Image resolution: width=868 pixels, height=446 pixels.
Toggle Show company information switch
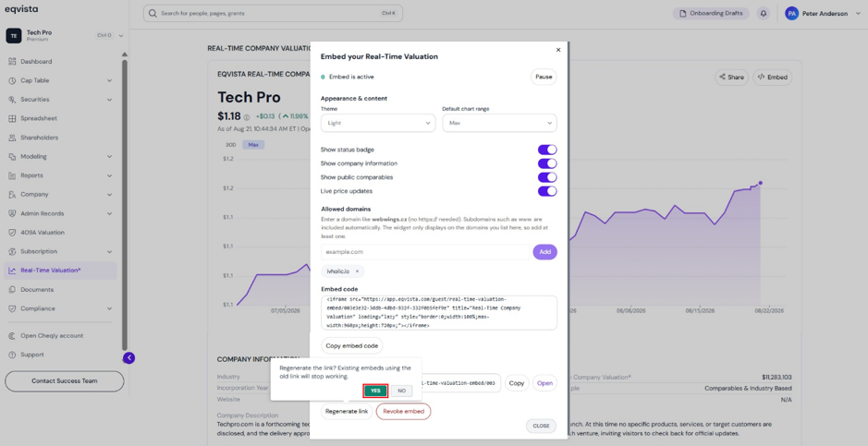547,163
